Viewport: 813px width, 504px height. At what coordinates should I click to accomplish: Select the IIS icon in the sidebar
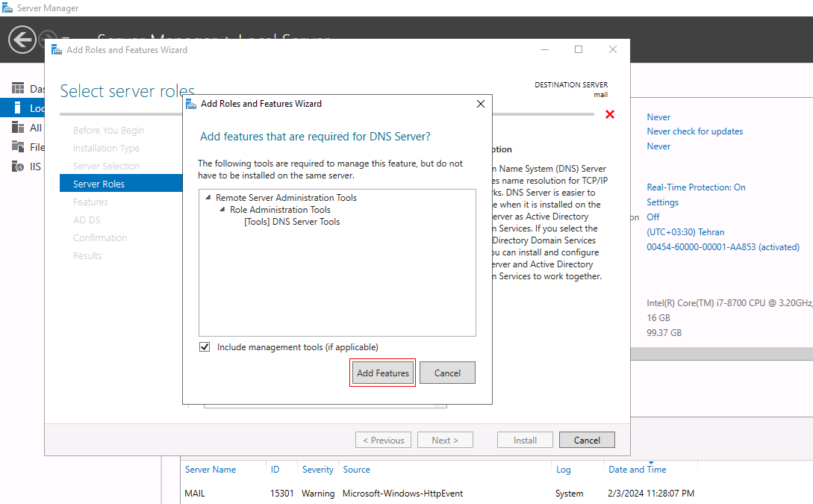click(x=18, y=167)
